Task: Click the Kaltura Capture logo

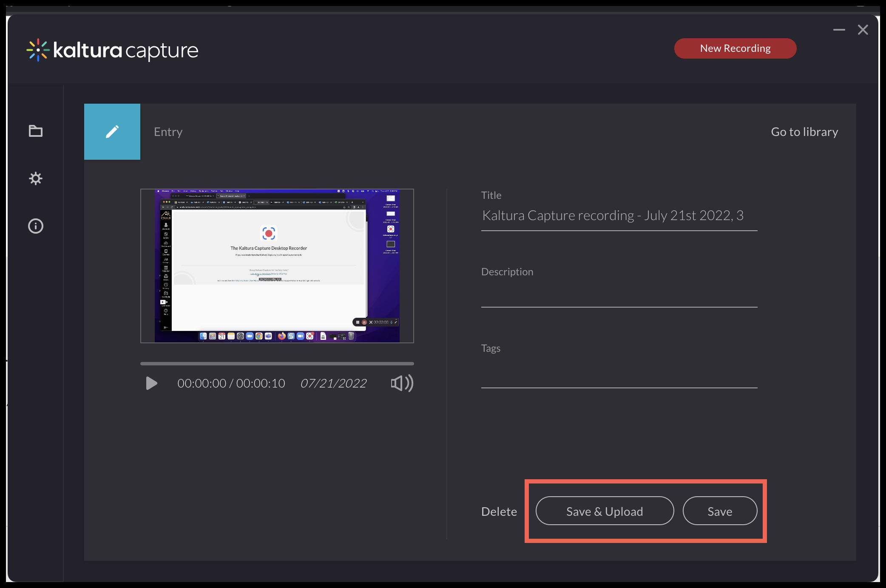Action: (x=112, y=50)
